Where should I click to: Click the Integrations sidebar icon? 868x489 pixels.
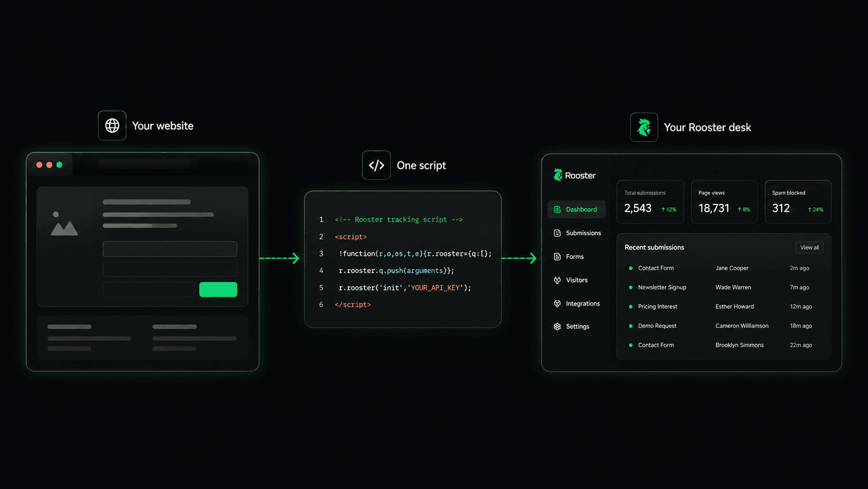tap(557, 303)
